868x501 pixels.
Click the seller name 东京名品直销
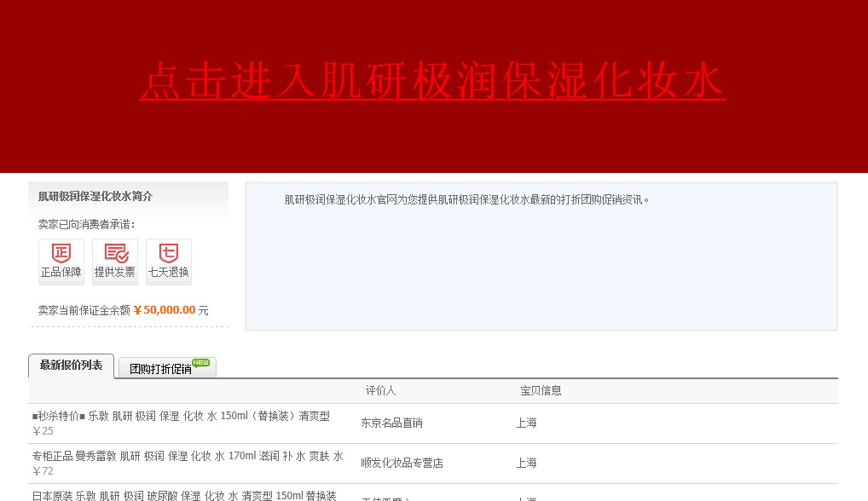[391, 423]
